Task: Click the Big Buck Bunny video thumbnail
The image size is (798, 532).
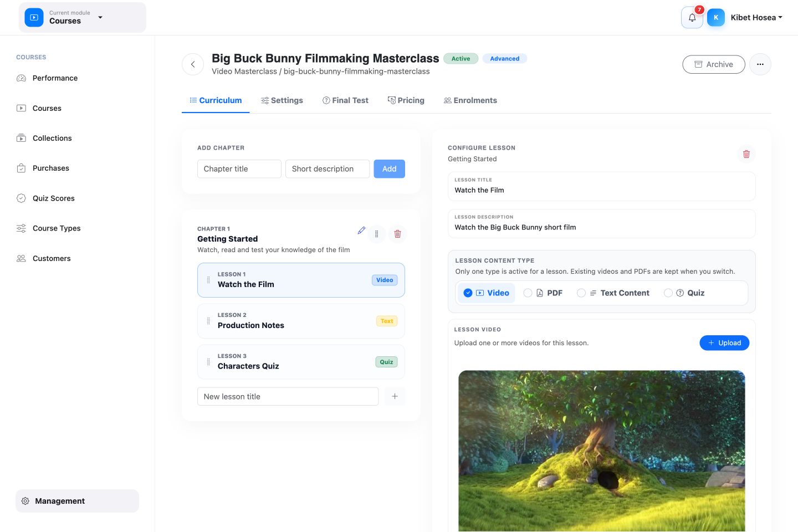Action: click(602, 451)
